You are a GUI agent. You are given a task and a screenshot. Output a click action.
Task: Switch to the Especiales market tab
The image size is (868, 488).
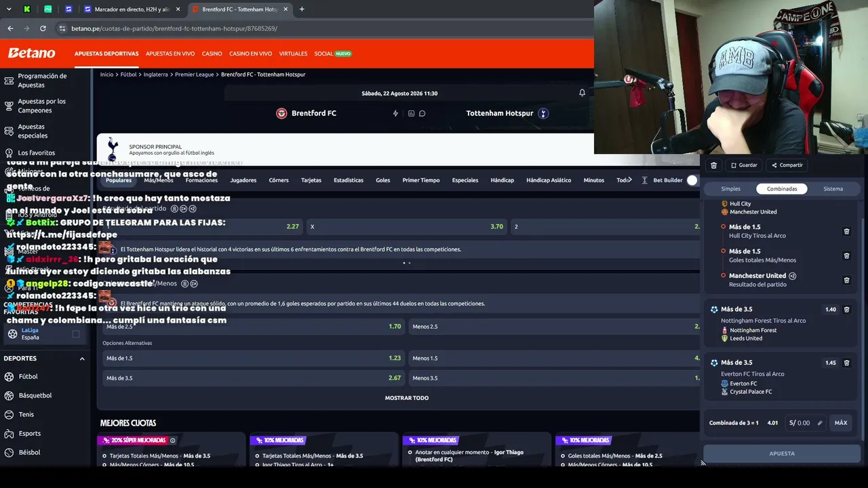(x=465, y=180)
